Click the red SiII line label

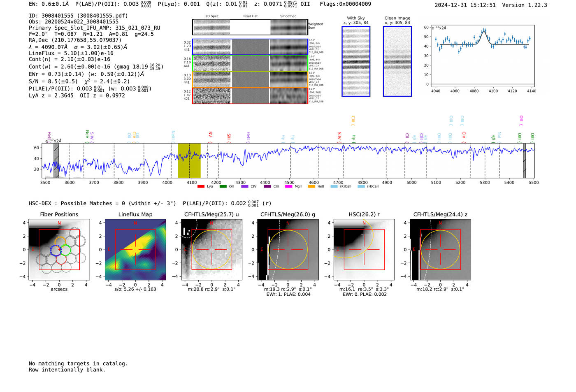click(229, 137)
